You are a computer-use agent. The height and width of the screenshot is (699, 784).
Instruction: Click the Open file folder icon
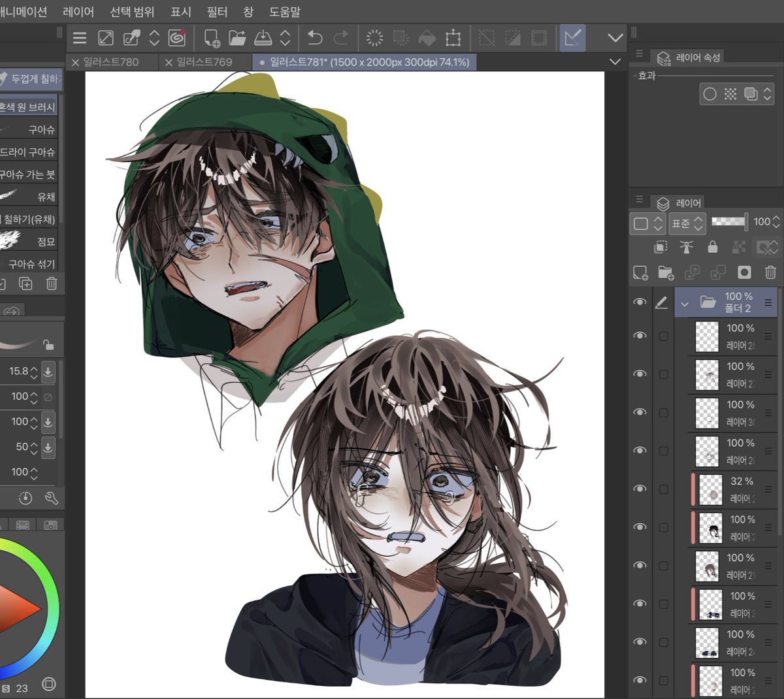(237, 39)
